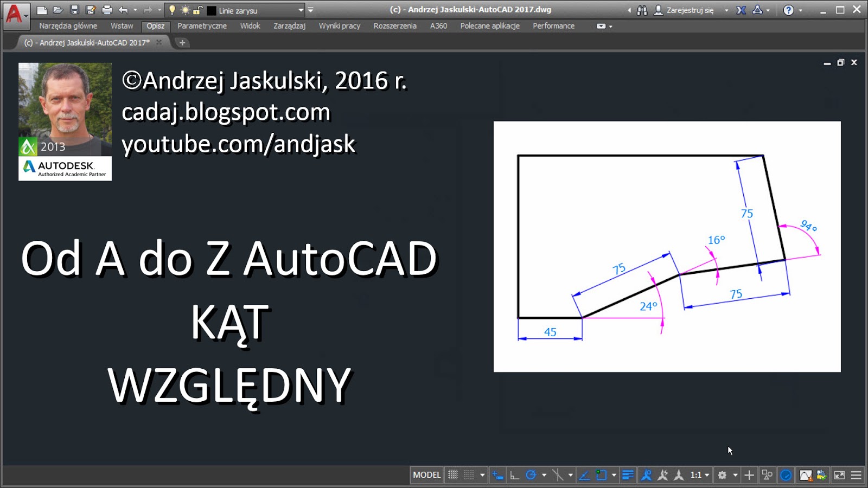Open the 1:1 annotation scale dropdown
This screenshot has width=868, height=488.
700,475
